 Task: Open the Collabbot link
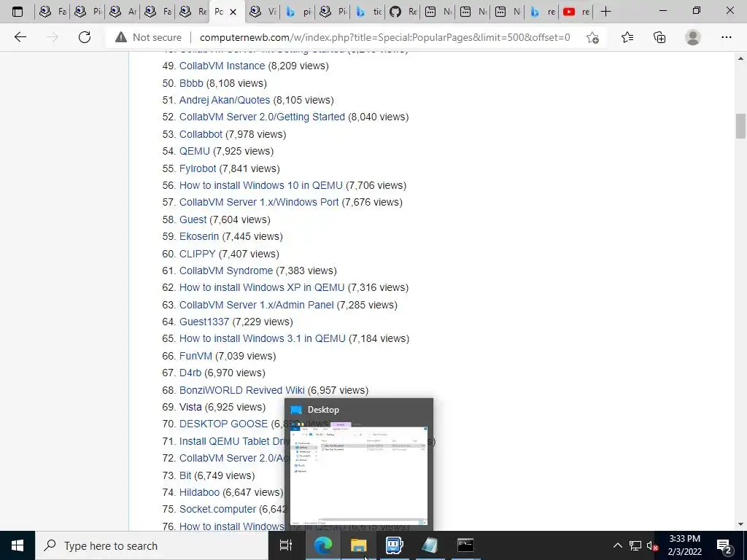tap(201, 134)
